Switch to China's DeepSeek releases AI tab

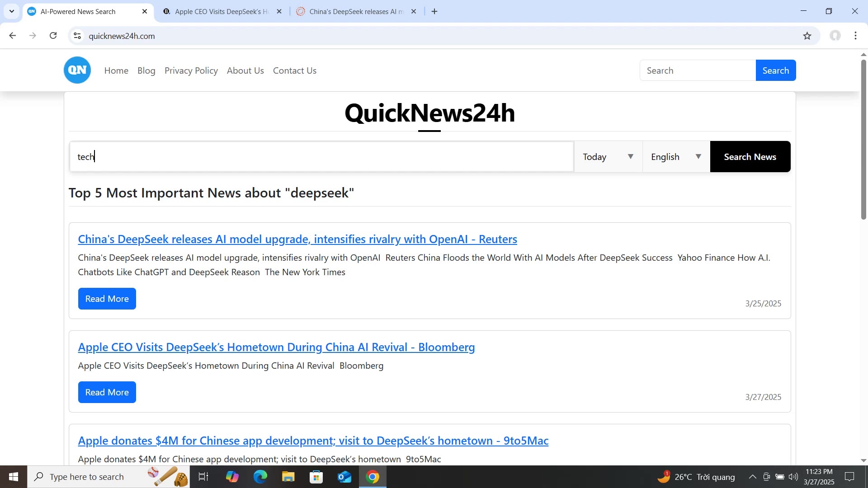pyautogui.click(x=356, y=11)
